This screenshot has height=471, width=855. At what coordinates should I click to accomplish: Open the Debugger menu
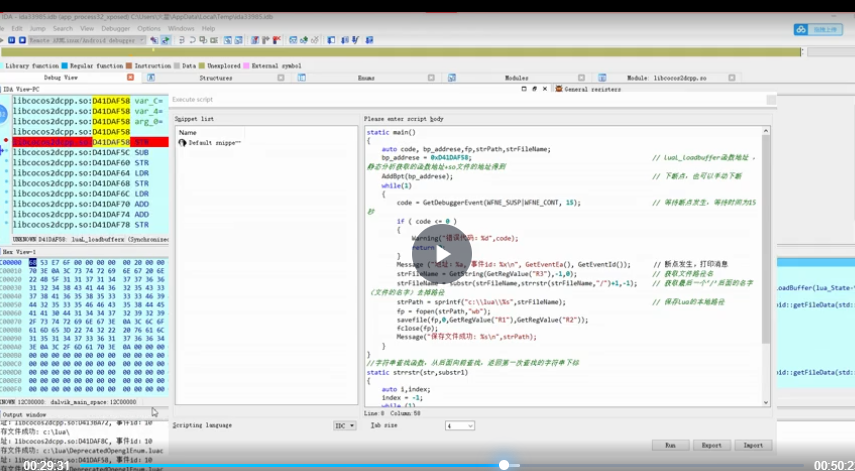115,28
